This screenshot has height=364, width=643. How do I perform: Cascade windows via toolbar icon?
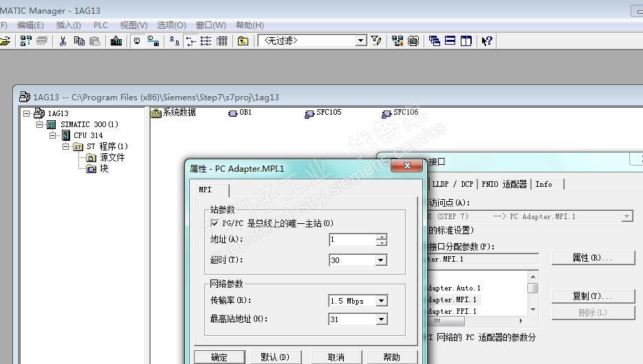click(434, 41)
